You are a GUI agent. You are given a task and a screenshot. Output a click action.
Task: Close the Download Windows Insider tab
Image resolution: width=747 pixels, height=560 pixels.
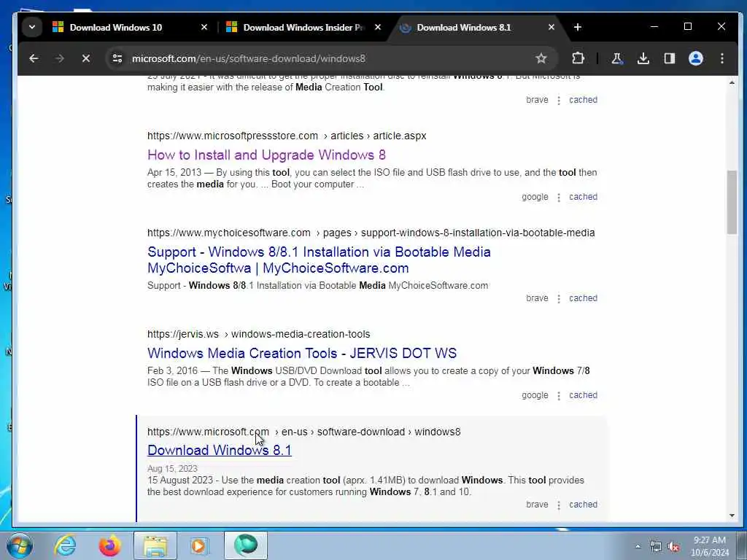coord(377,28)
